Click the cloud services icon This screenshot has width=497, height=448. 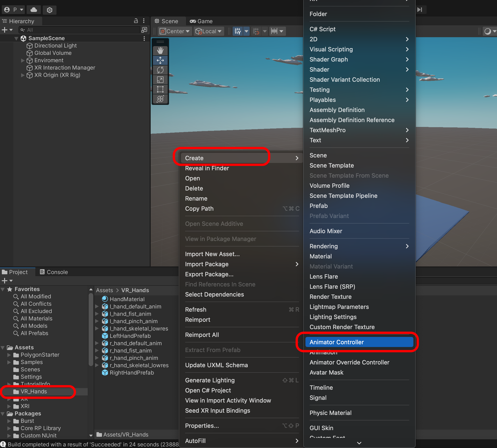point(34,10)
